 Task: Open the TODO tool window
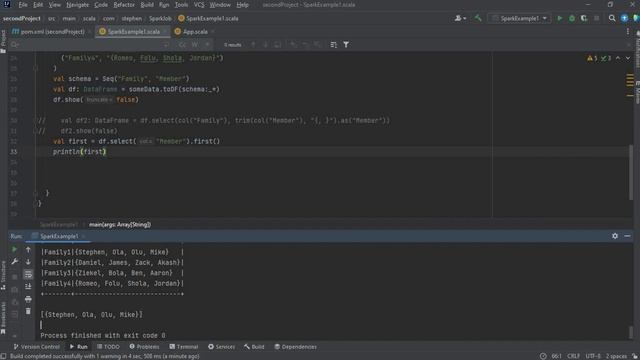click(108, 347)
